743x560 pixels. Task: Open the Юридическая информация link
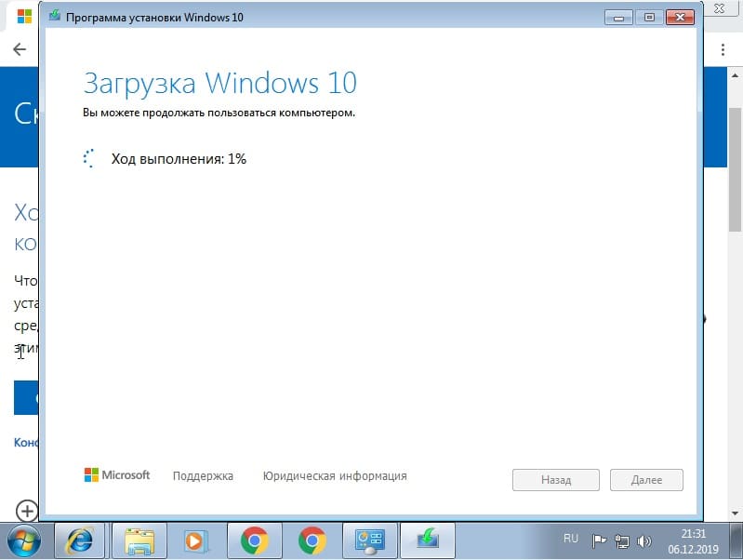pyautogui.click(x=335, y=475)
